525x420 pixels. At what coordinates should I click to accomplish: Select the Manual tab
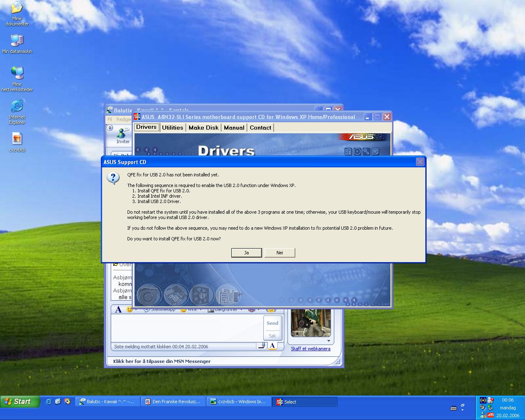tap(234, 128)
